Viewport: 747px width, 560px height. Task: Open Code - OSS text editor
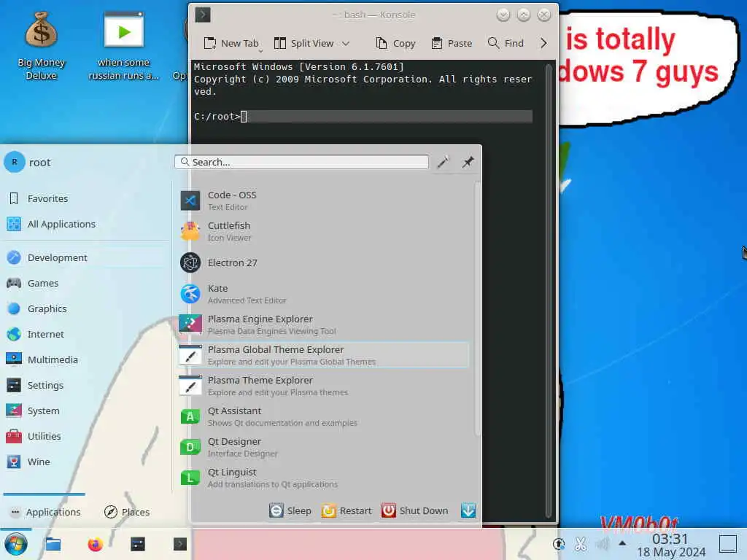coord(324,201)
